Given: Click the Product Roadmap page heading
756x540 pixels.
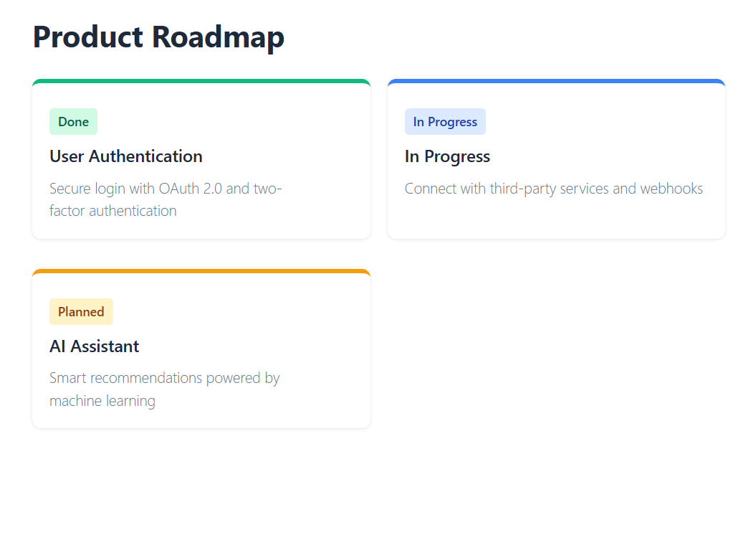Looking at the screenshot, I should click(x=158, y=37).
